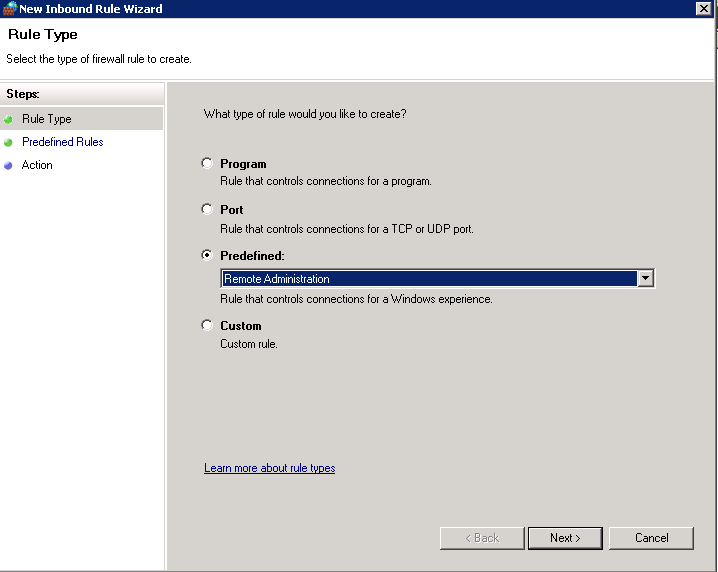
Task: Select the Program radio button
Action: [x=207, y=163]
